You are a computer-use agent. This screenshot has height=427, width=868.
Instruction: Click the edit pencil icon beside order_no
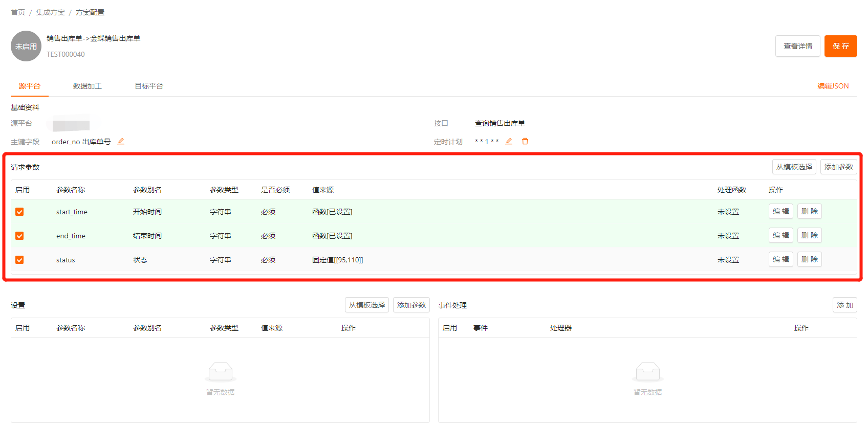[x=121, y=142]
